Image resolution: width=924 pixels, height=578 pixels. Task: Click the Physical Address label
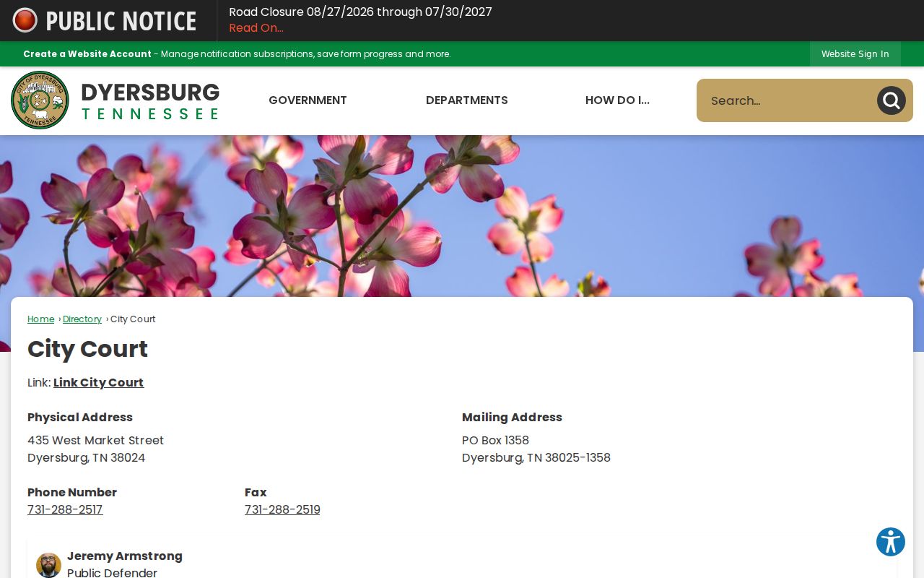(x=80, y=418)
